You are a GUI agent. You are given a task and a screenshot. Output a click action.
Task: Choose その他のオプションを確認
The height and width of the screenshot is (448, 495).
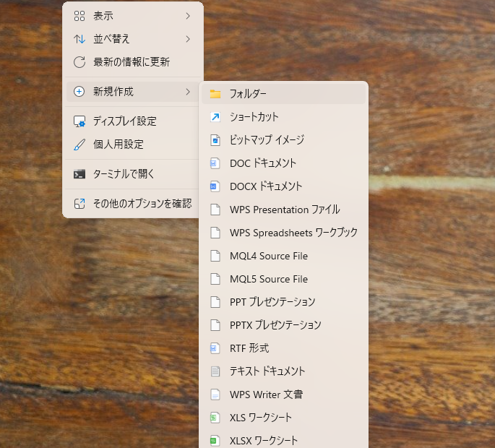tap(133, 204)
